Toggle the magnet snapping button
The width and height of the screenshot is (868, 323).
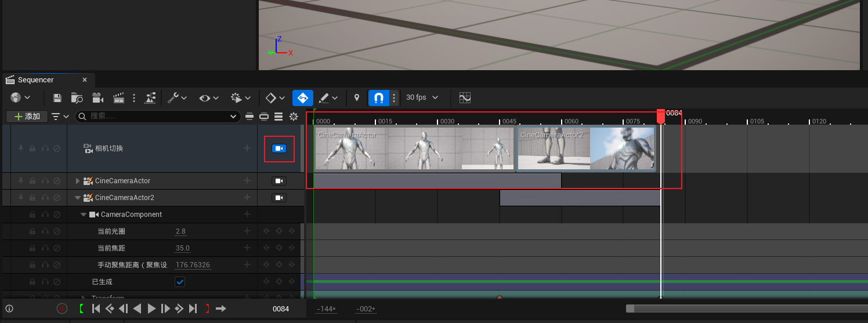coord(378,98)
